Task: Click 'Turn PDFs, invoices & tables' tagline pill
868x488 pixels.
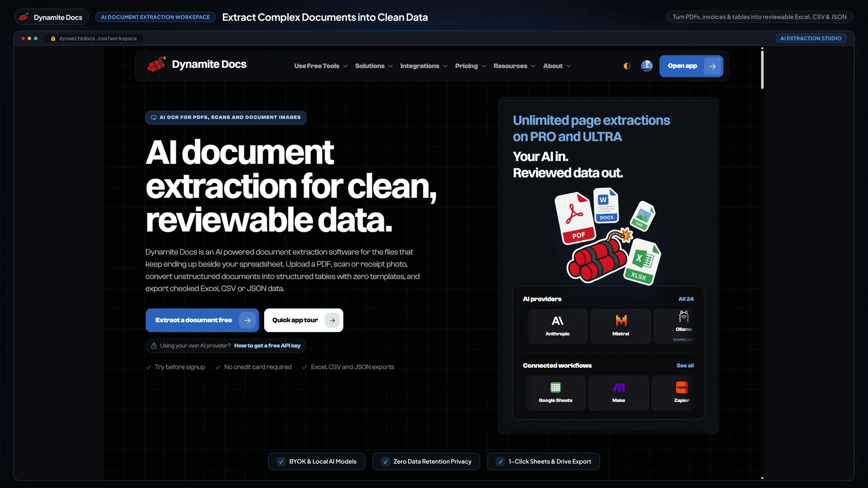Action: [759, 17]
